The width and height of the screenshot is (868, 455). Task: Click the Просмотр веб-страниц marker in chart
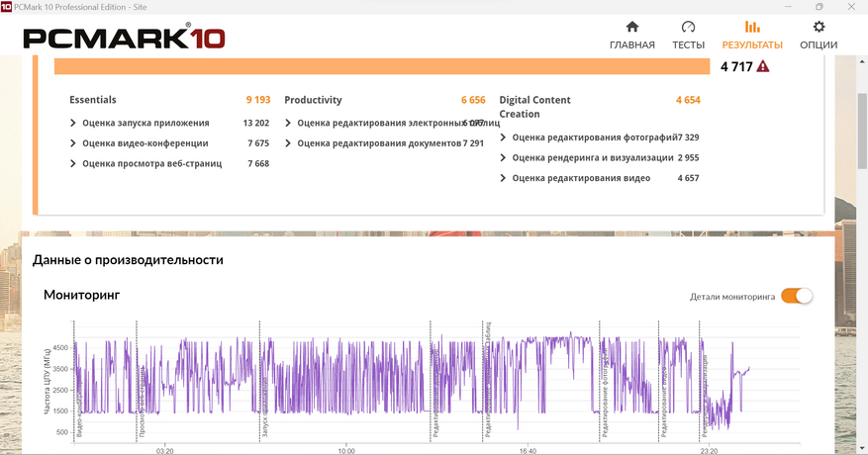tap(142, 402)
